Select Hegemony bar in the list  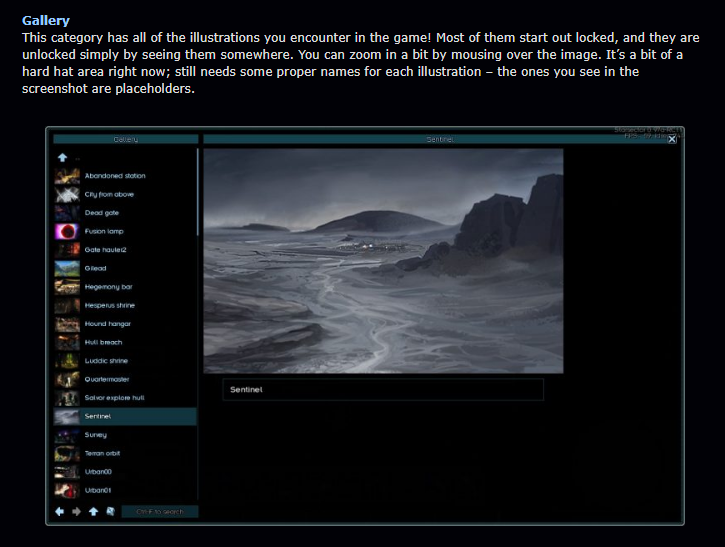coord(109,287)
